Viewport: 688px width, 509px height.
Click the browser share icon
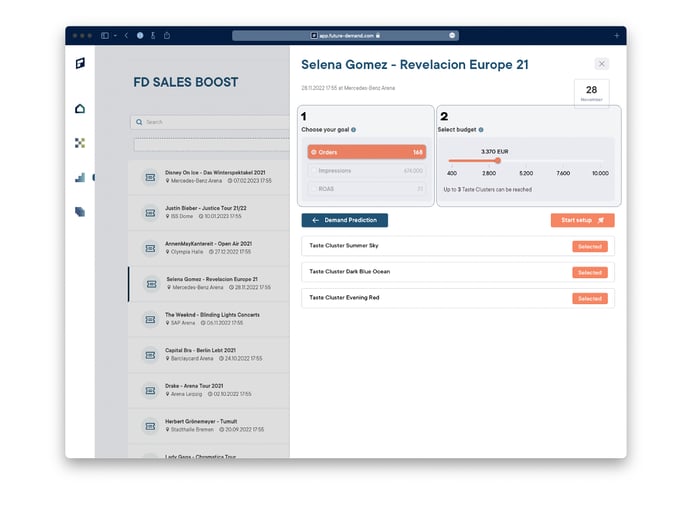pos(167,36)
